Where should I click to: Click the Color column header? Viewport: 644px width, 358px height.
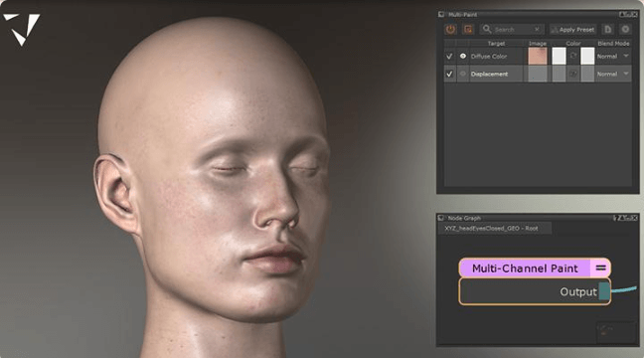(573, 43)
